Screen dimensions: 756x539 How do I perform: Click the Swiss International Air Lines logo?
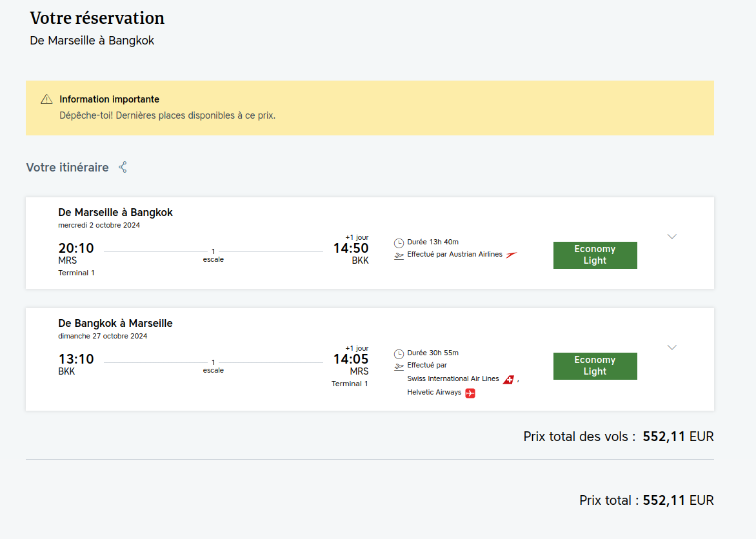point(508,380)
